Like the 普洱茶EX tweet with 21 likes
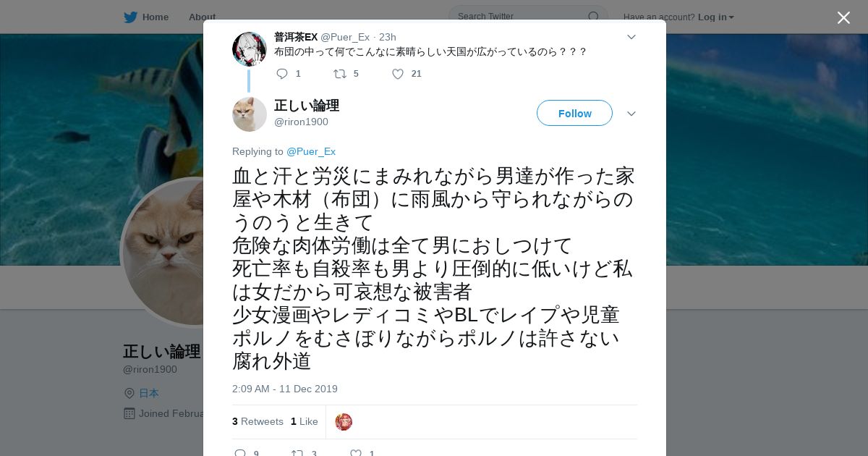This screenshot has height=456, width=868. (397, 74)
